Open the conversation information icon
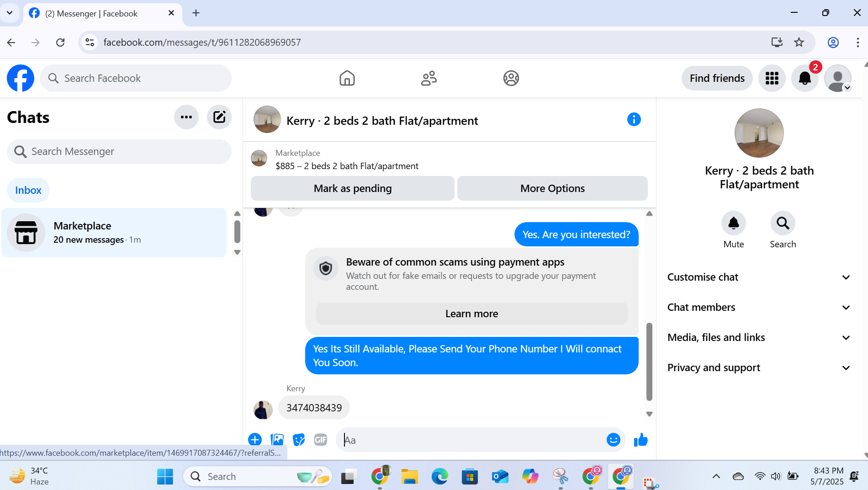 click(x=634, y=119)
